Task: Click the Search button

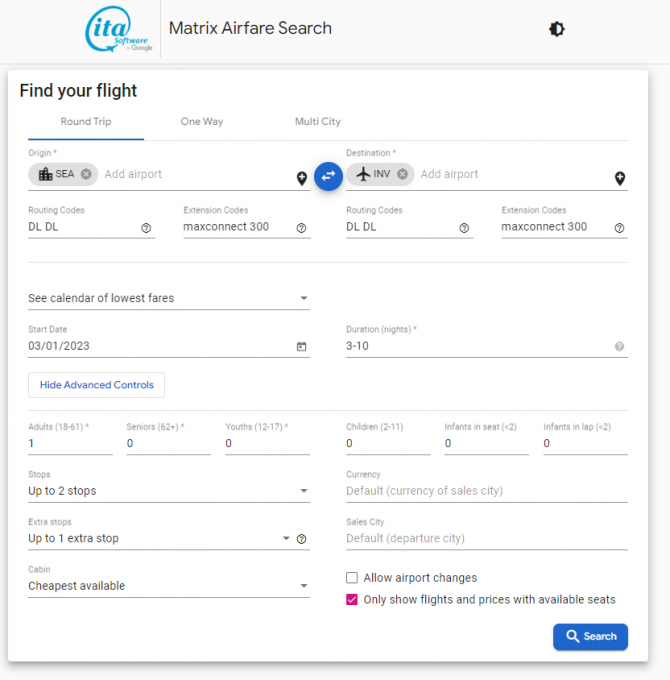Action: [x=590, y=637]
